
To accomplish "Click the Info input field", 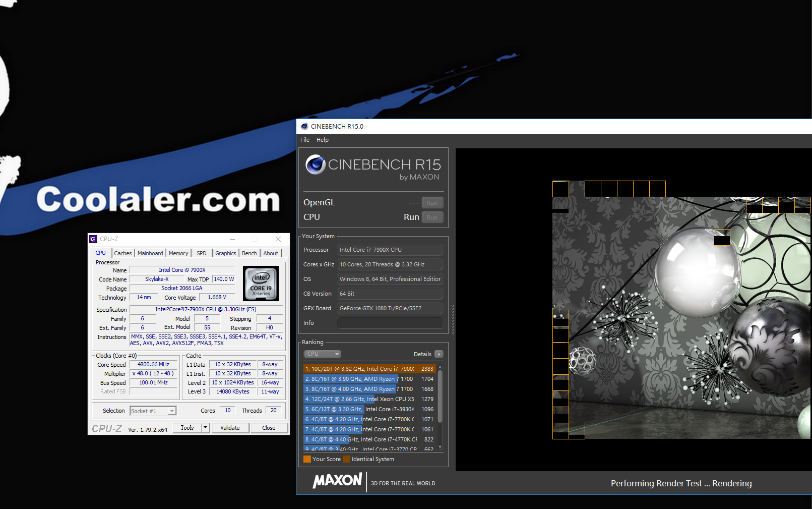I will pos(390,323).
